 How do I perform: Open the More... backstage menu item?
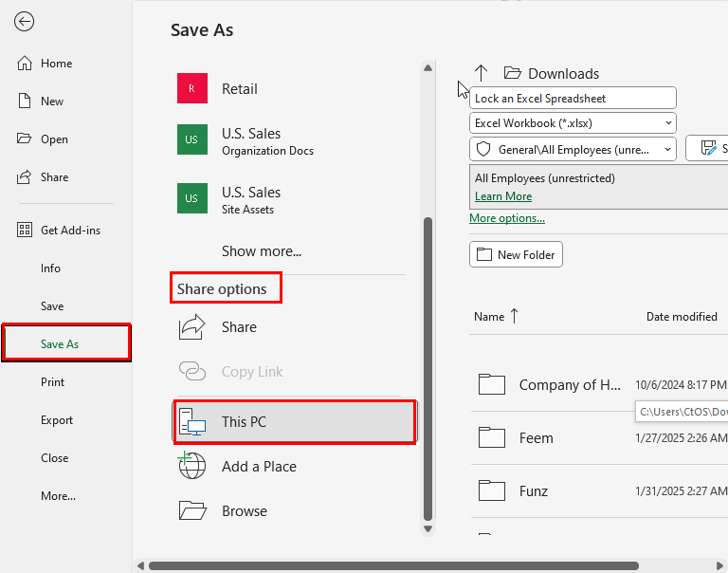point(58,496)
